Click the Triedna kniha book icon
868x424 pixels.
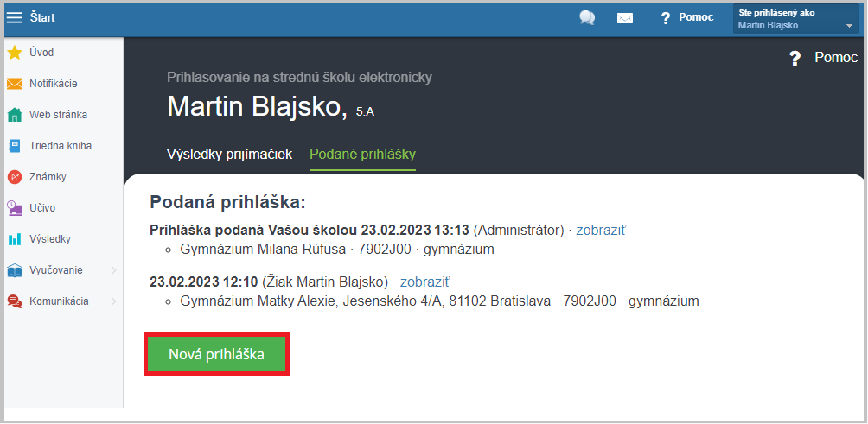point(15,146)
